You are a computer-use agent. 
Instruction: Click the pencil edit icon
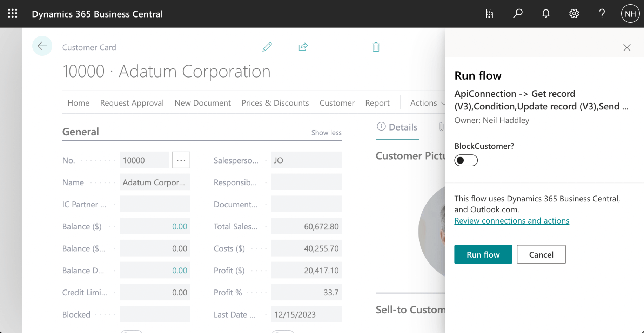pyautogui.click(x=267, y=47)
